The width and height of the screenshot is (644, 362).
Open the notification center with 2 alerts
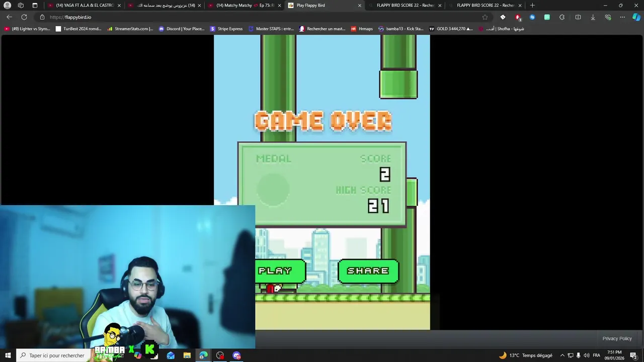634,355
